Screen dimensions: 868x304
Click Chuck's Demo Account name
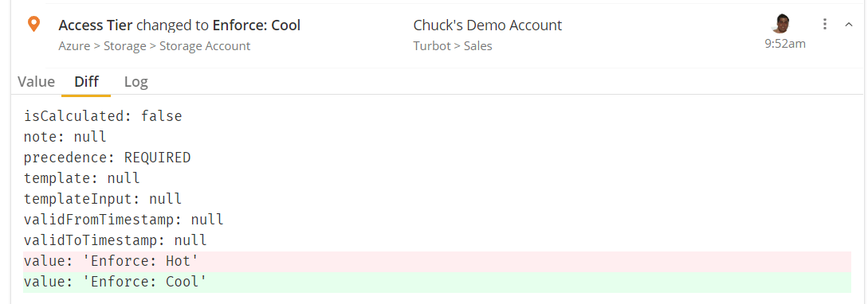click(x=488, y=25)
